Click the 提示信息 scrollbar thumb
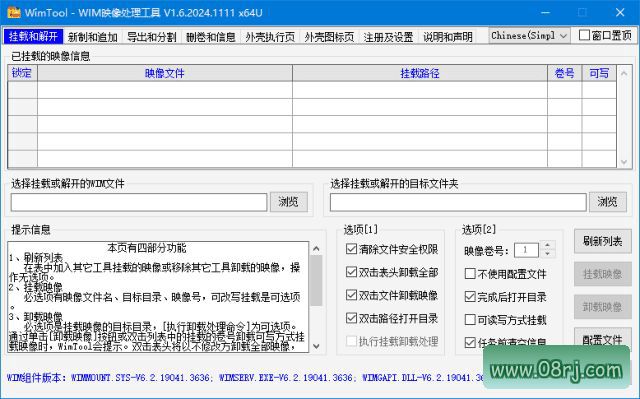Viewport: 640px width, 399px height. [x=316, y=281]
